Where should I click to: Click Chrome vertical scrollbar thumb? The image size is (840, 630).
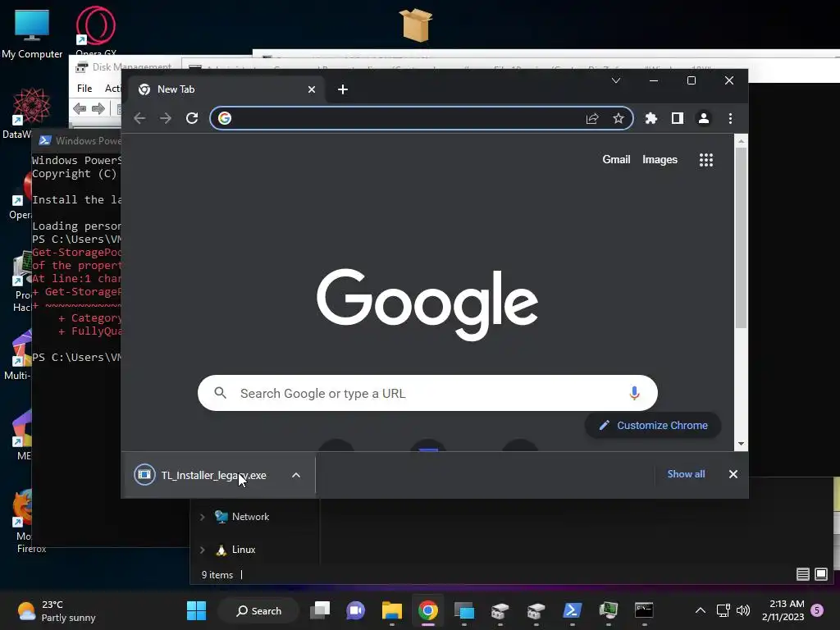[741, 237]
